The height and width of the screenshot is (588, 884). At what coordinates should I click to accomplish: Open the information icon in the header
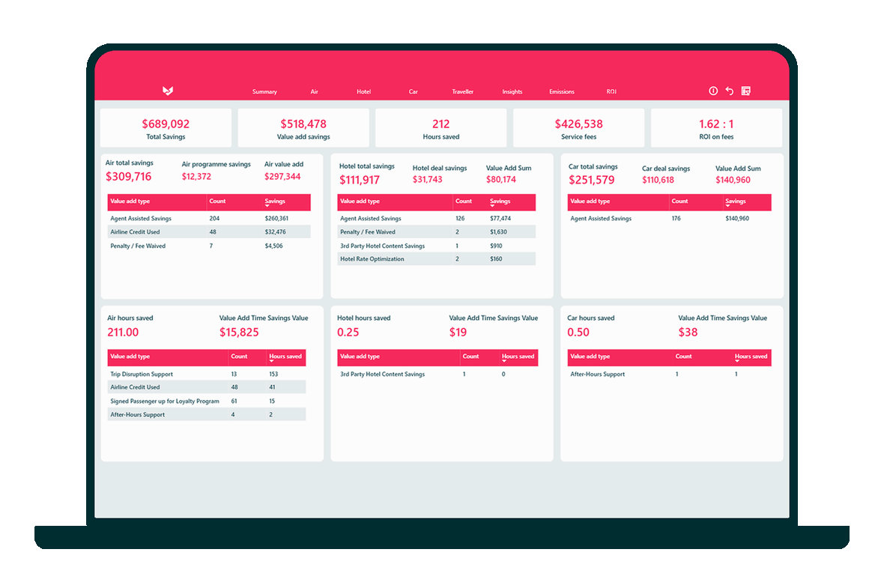tap(713, 91)
